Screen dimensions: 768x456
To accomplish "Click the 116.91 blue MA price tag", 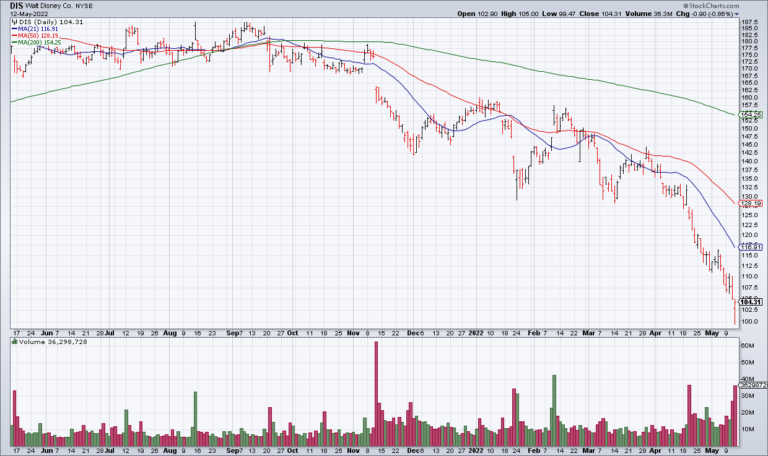I will click(751, 246).
